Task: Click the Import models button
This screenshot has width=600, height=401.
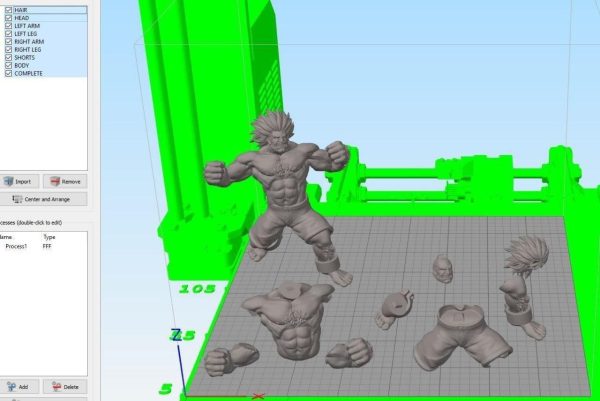Action: click(19, 181)
